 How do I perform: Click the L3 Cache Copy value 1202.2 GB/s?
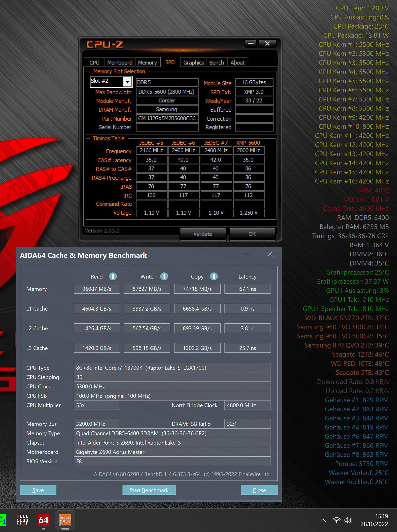click(197, 348)
